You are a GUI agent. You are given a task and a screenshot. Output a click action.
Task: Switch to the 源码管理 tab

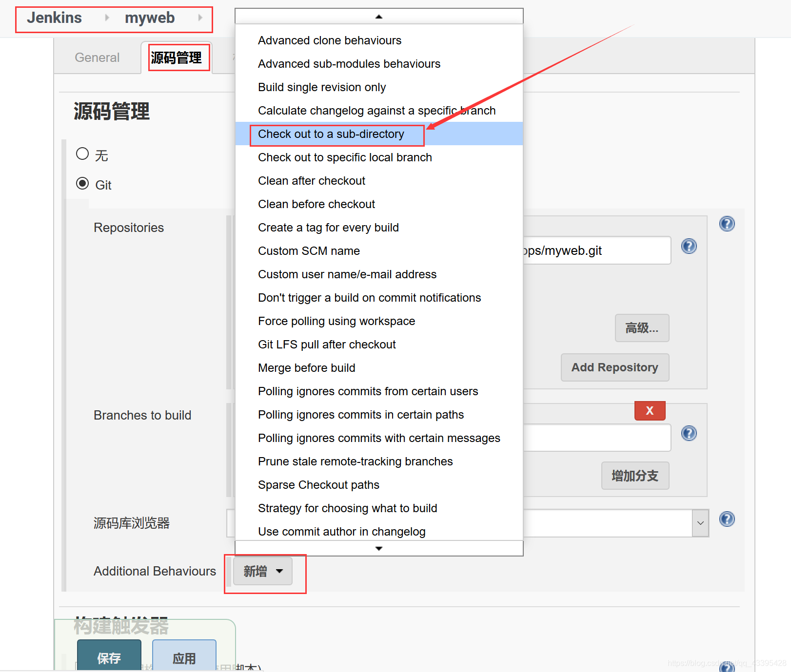pos(177,58)
